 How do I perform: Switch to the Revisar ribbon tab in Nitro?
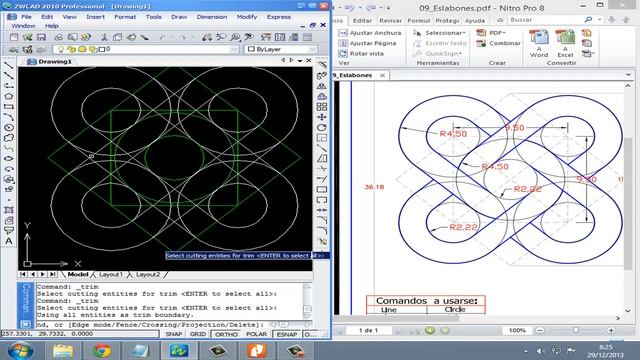(x=390, y=20)
